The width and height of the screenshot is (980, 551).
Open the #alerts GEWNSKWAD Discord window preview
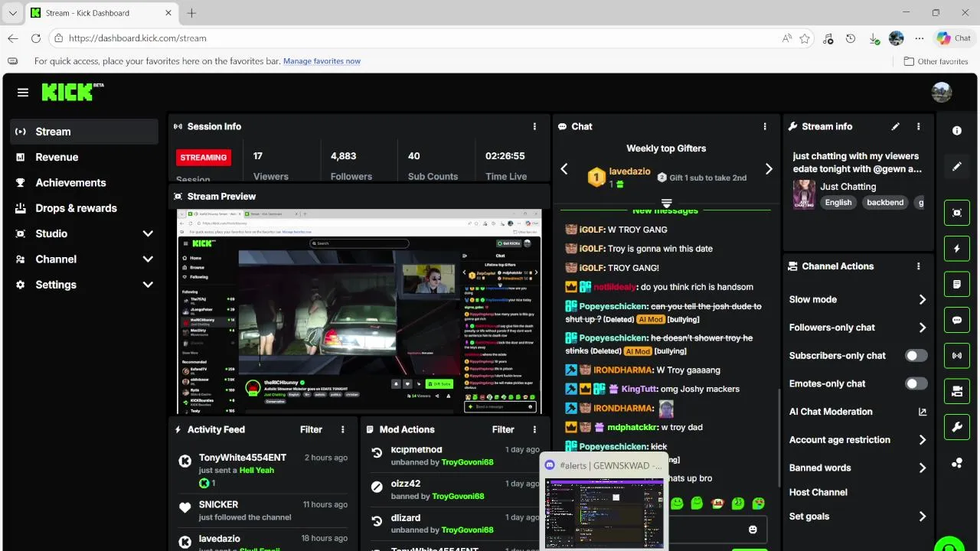tap(604, 501)
